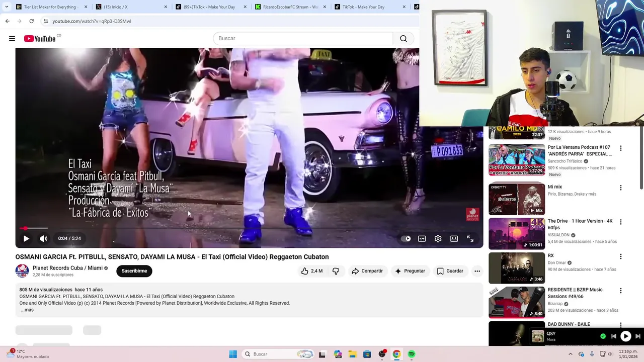Like the video with thumbs up
Image resolution: width=644 pixels, height=362 pixels.
312,271
